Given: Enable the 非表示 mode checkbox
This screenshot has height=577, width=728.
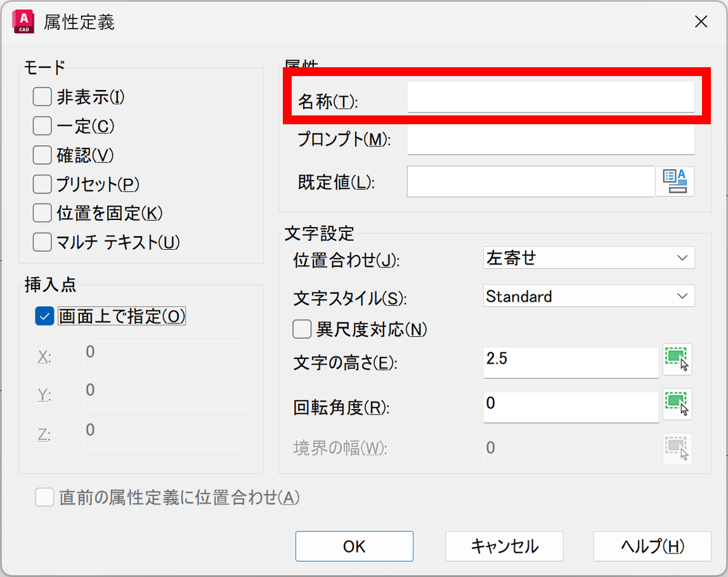Looking at the screenshot, I should (x=42, y=97).
